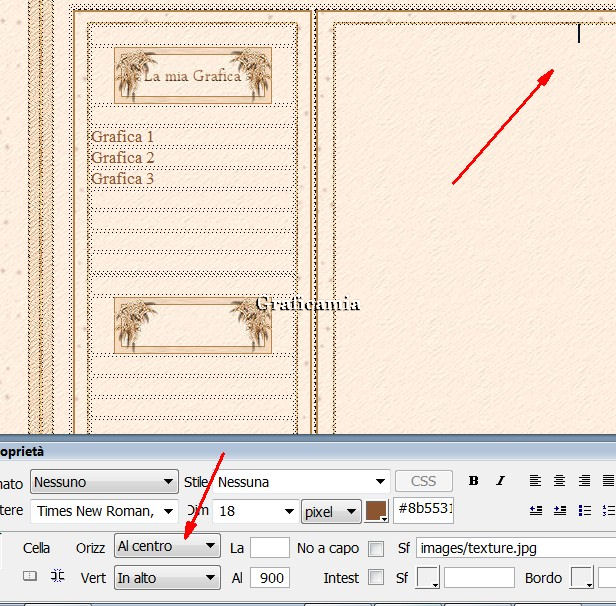Apply ordered numbered list
This screenshot has width=616, height=606.
tap(609, 511)
